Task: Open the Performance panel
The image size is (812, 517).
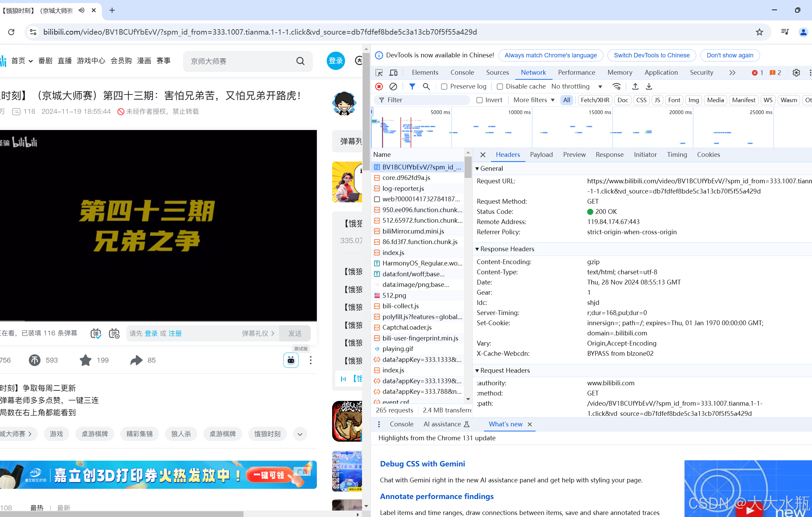Action: click(576, 72)
